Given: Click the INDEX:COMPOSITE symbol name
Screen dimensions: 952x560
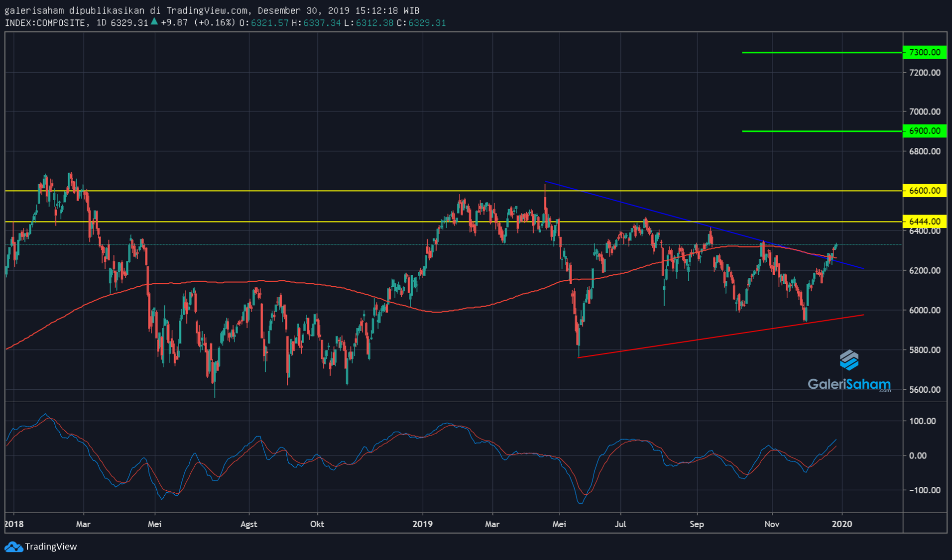Looking at the screenshot, I should tap(45, 23).
